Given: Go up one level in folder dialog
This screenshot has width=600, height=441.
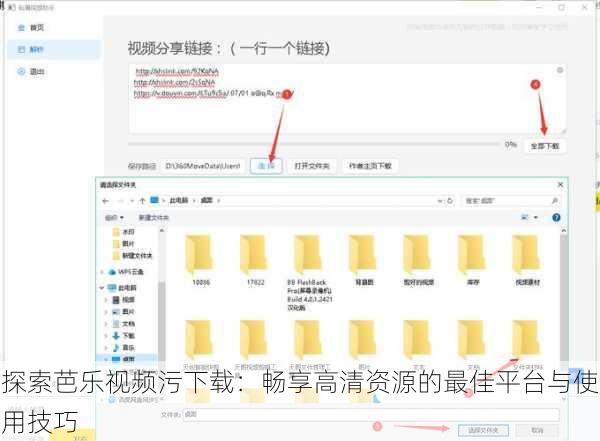Looking at the screenshot, I should tap(142, 201).
